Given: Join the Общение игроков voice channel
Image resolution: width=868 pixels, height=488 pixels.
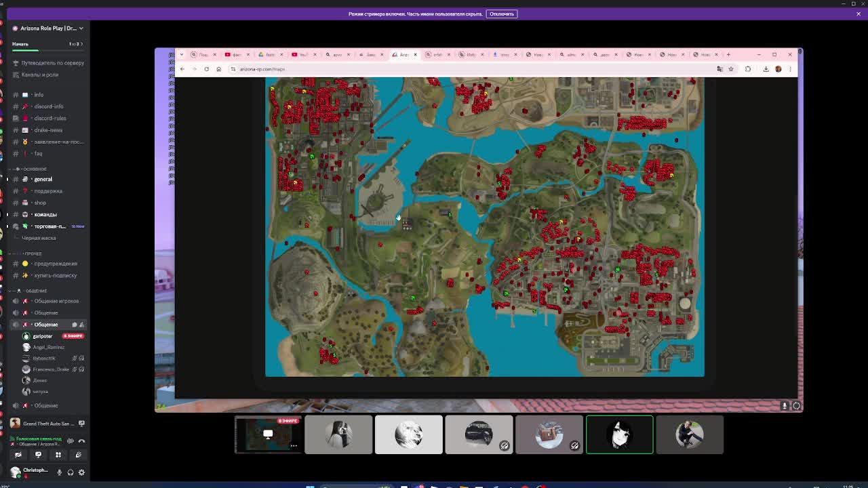Looking at the screenshot, I should point(47,301).
